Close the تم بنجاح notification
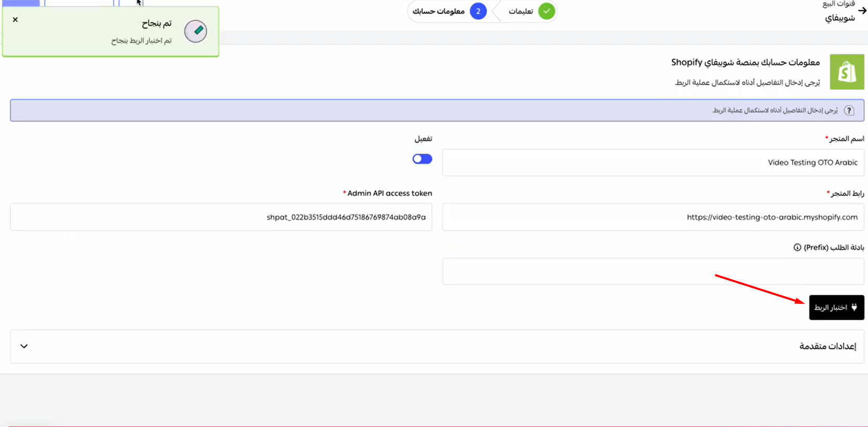 15,19
